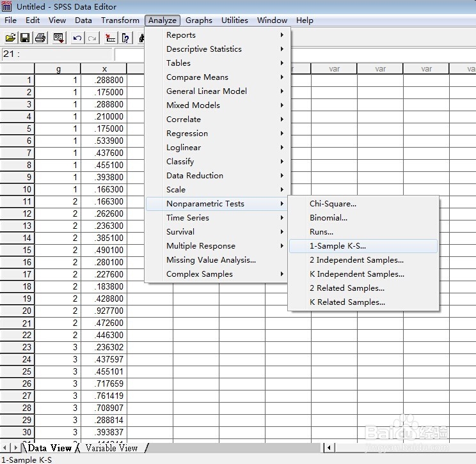The height and width of the screenshot is (464, 476).
Task: Expand the Loglinear submenu
Action: [x=218, y=148]
